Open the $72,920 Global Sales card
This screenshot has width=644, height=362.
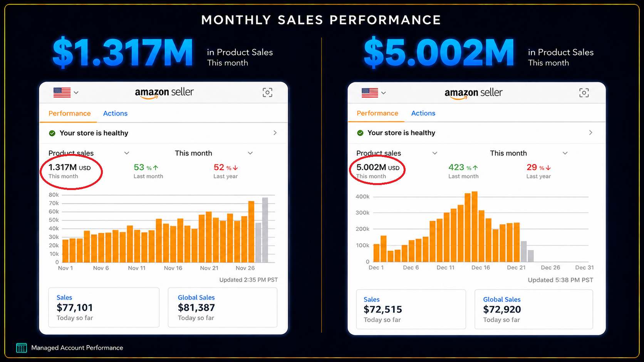pyautogui.click(x=533, y=309)
